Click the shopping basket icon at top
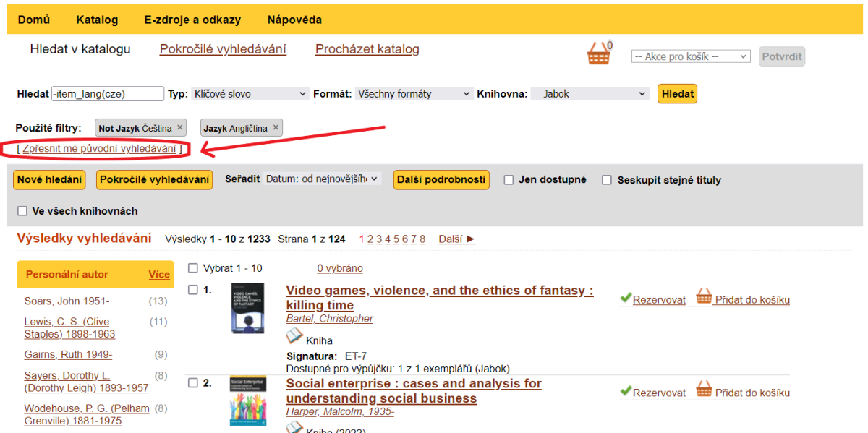 tap(599, 54)
